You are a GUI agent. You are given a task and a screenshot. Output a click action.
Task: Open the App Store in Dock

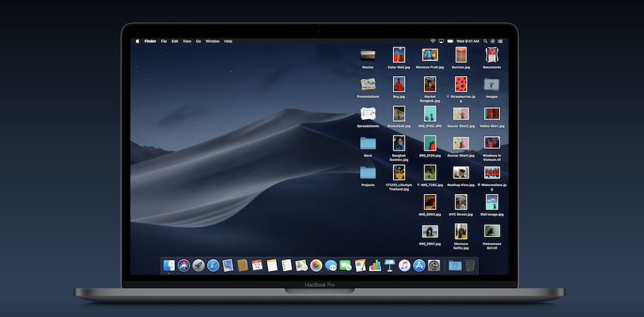419,265
